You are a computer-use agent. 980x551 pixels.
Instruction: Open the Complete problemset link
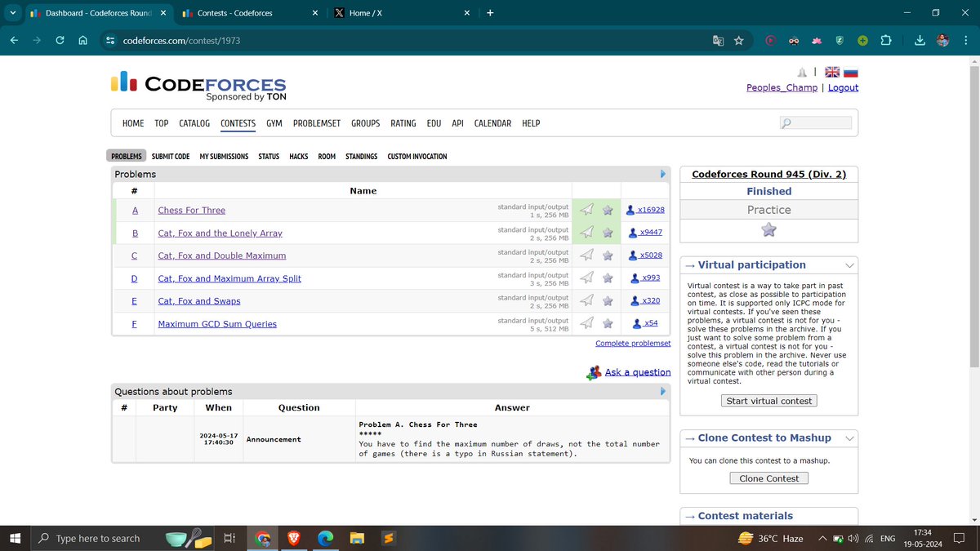click(633, 344)
